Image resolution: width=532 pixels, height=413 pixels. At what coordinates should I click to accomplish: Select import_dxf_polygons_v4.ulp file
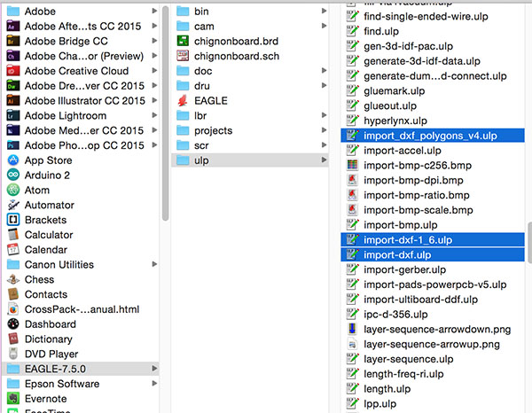click(433, 136)
